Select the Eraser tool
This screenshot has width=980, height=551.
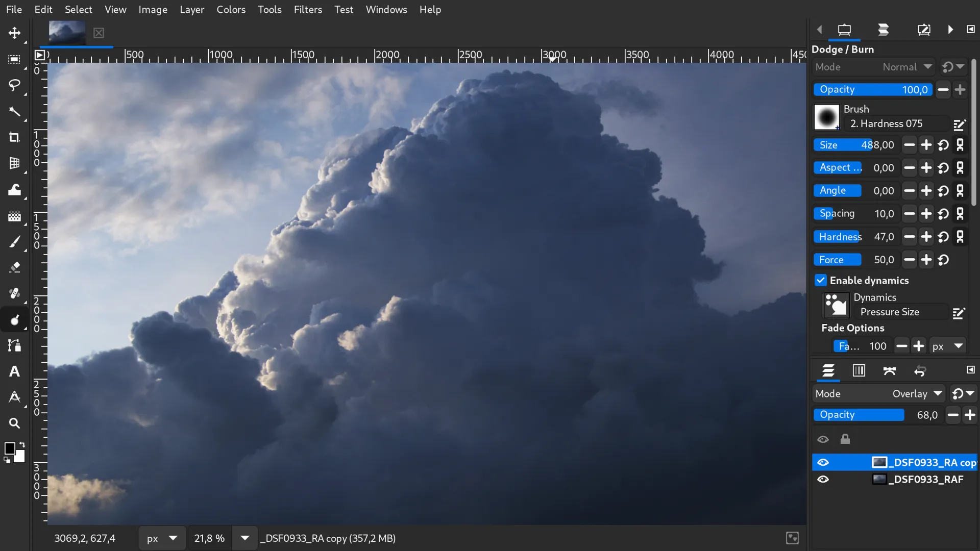coord(14,267)
